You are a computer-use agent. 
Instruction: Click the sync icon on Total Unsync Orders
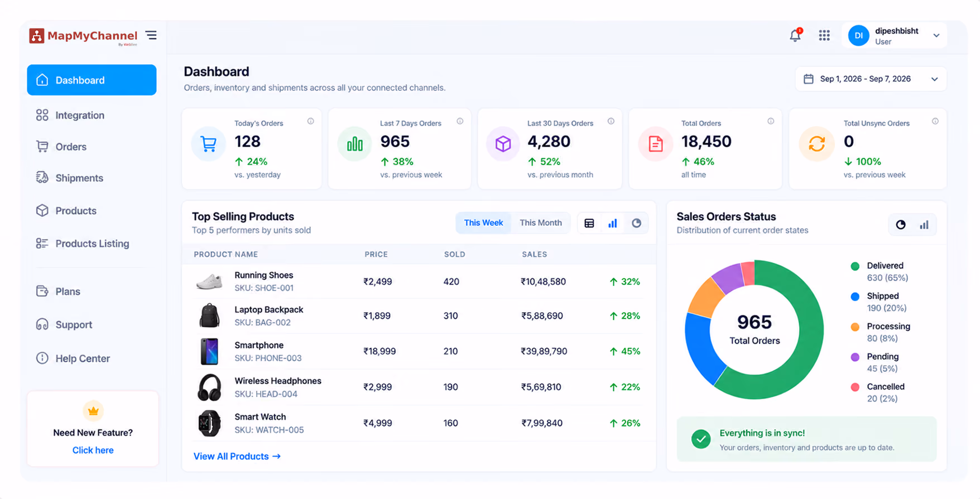click(816, 144)
